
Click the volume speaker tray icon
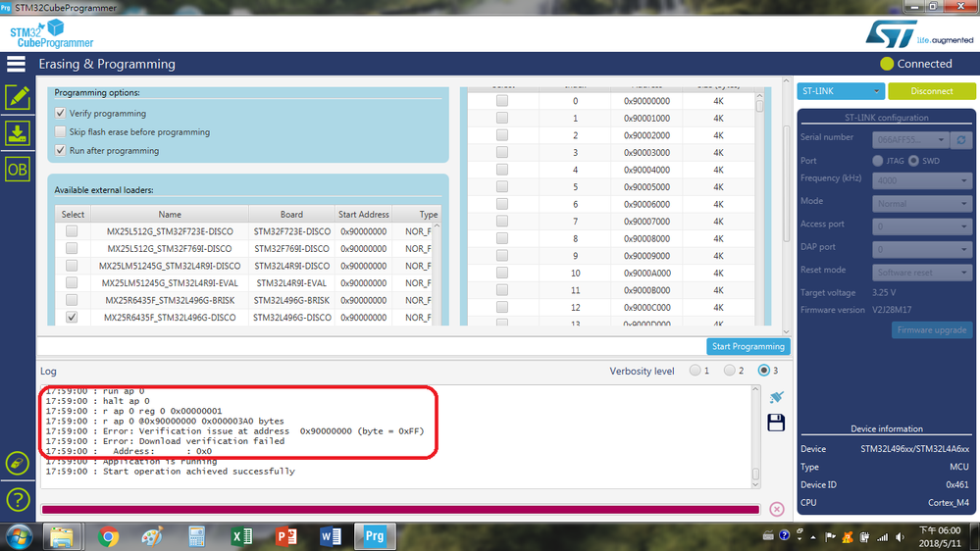(x=900, y=536)
